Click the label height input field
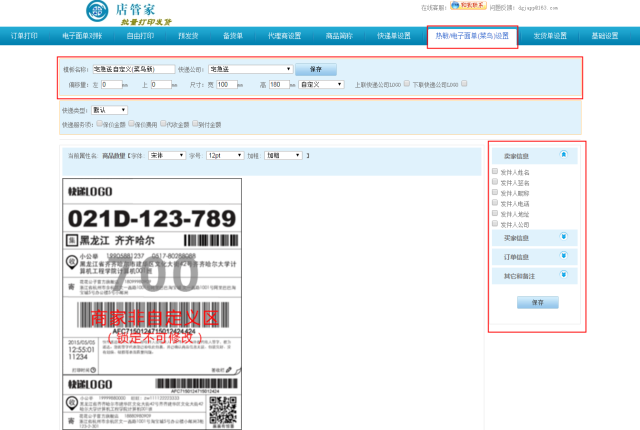The height and width of the screenshot is (430, 640). (282, 85)
